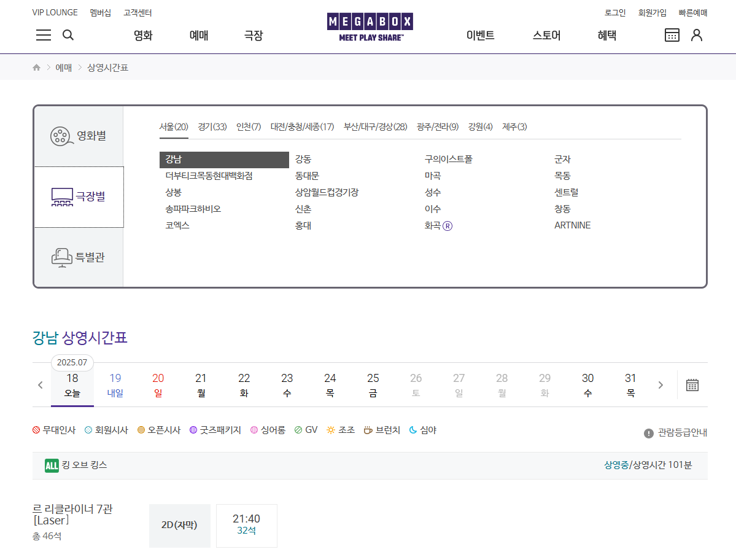This screenshot has height=560, width=736.
Task: Open the 영화 main menu
Action: tap(143, 35)
